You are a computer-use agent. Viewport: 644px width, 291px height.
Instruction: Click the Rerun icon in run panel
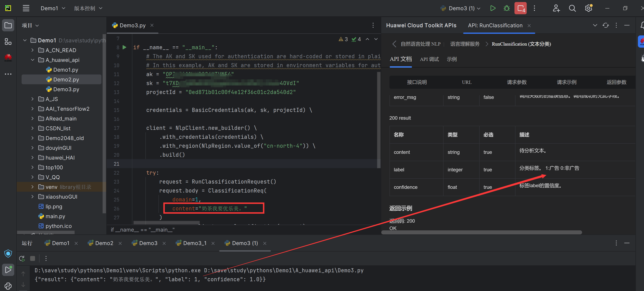click(x=22, y=258)
